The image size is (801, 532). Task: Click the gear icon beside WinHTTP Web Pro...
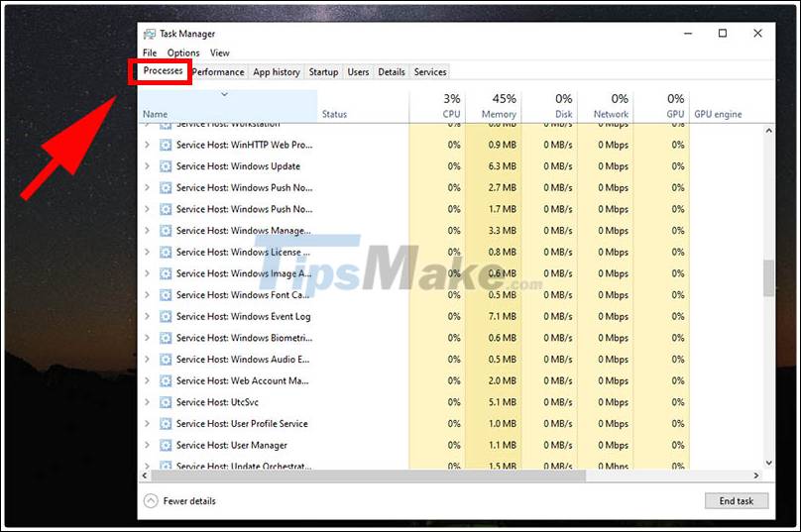coord(166,145)
